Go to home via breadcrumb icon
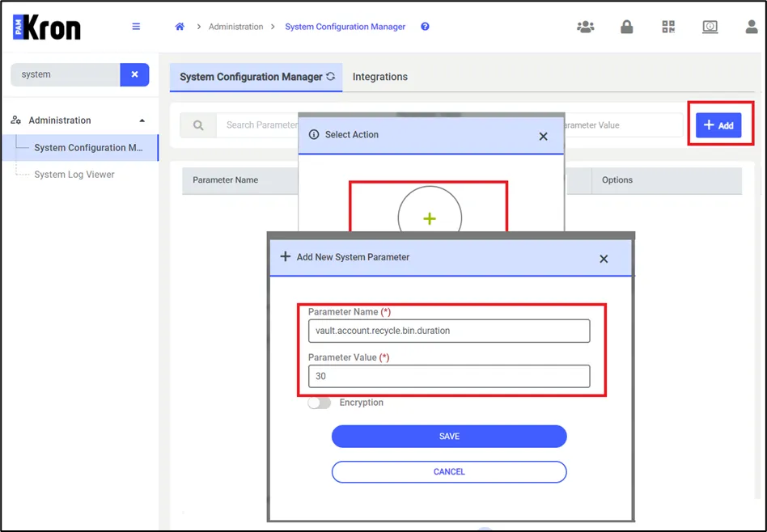The width and height of the screenshot is (767, 532). pos(180,27)
